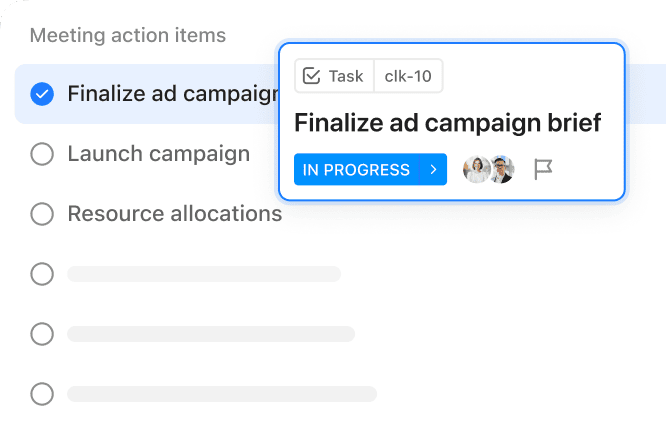This screenshot has height=423, width=666.
Task: Check the fifth placeholder item circle
Action: click(x=42, y=334)
